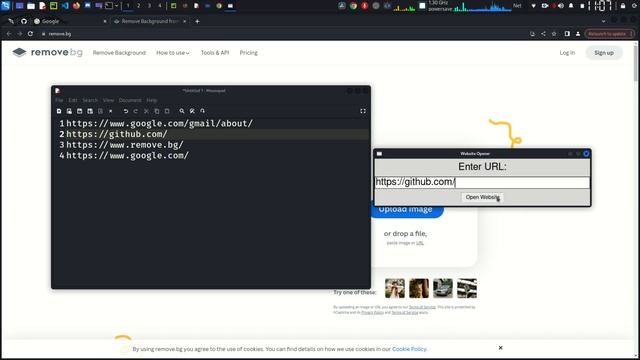Click the Save As icon in Mousepad toolbar
Viewport: 640px width, 360px height.
tap(90, 111)
